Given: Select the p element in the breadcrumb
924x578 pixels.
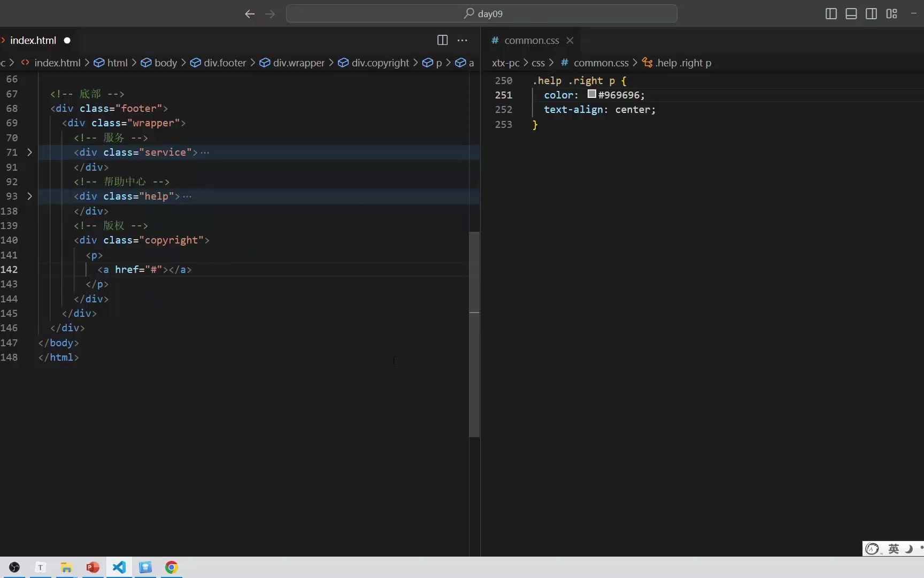Looking at the screenshot, I should (x=439, y=63).
